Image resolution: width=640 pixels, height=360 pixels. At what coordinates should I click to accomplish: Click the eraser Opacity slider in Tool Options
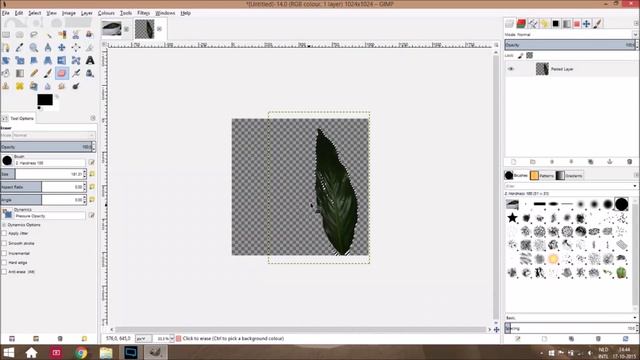(48, 147)
